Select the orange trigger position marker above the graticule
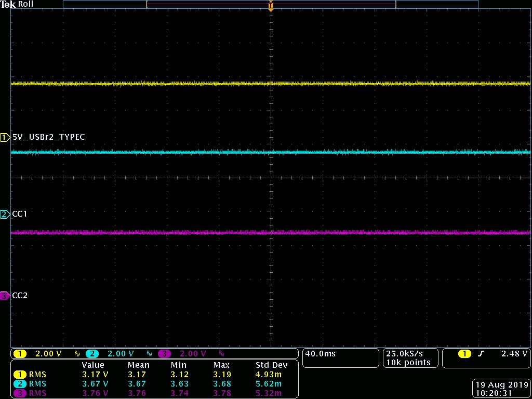The width and height of the screenshot is (532, 399). [270, 6]
